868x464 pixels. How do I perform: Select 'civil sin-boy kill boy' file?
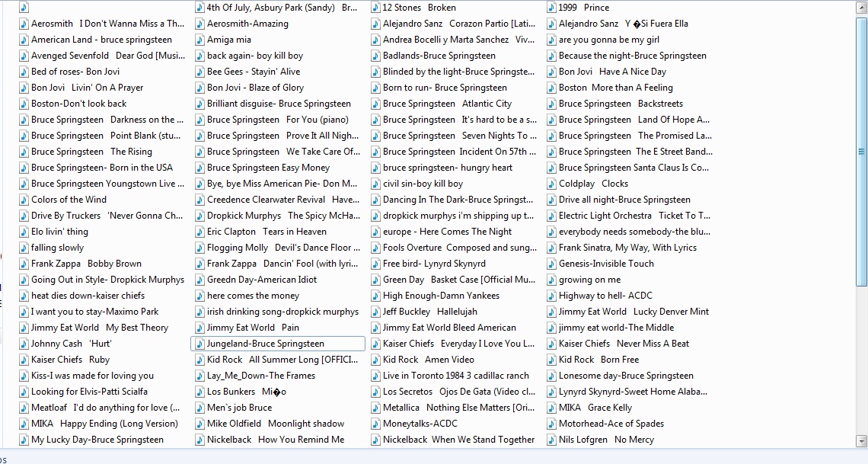click(423, 184)
